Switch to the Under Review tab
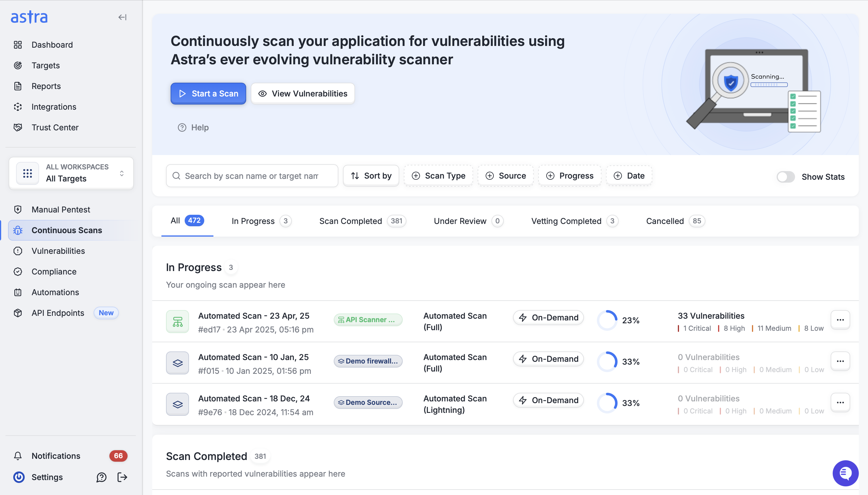868x495 pixels. click(x=468, y=221)
